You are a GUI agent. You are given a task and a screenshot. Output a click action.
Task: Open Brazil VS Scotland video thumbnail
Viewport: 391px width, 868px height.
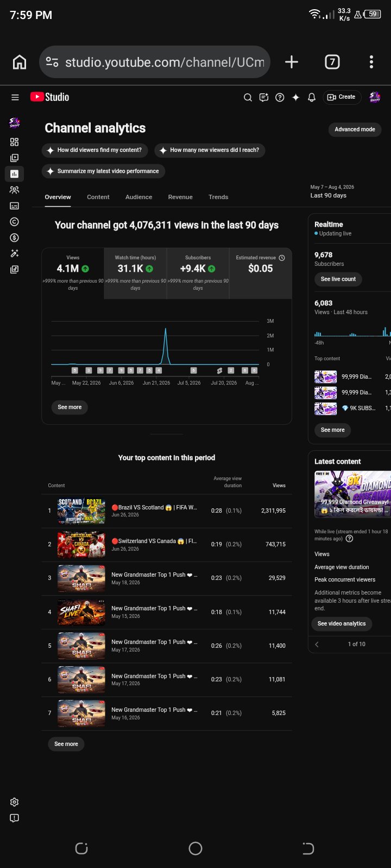pos(81,510)
